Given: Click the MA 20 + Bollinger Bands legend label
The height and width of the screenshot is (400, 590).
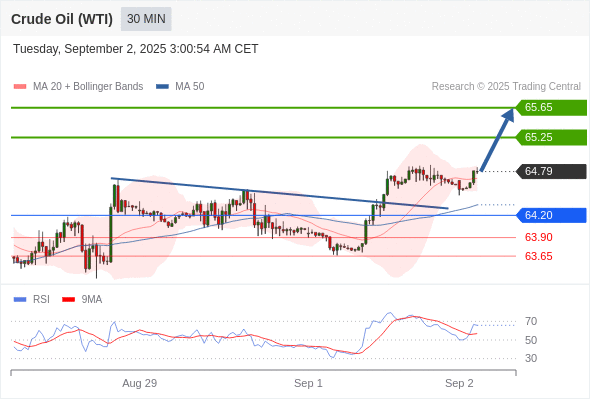Looking at the screenshot, I should pyautogui.click(x=88, y=87).
